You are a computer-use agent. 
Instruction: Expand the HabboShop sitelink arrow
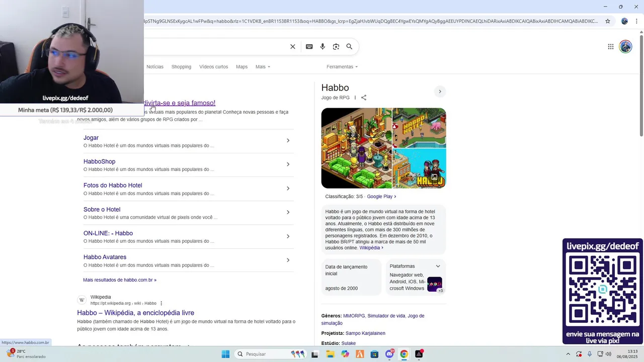pos(288,164)
